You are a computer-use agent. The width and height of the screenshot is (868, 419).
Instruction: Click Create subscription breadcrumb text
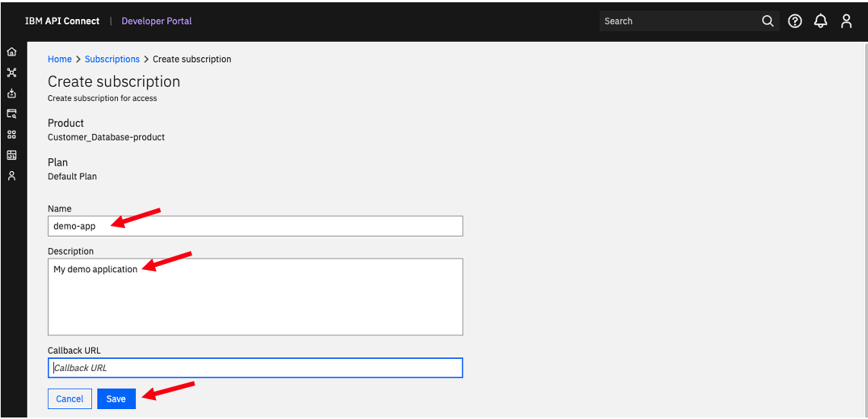[x=192, y=59]
